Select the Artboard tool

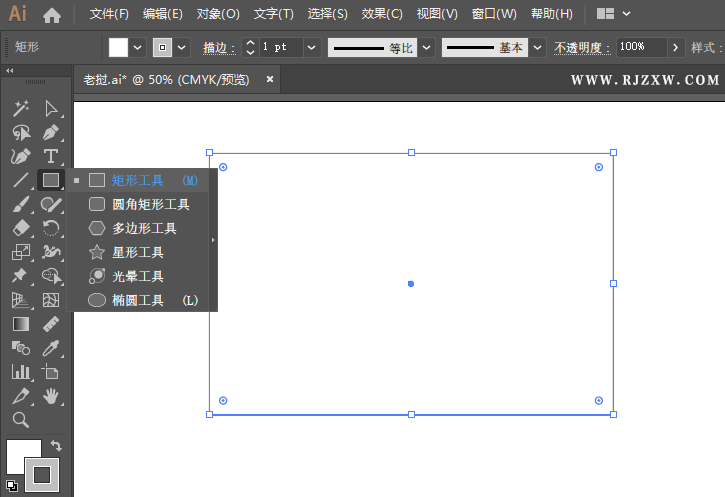click(x=51, y=372)
